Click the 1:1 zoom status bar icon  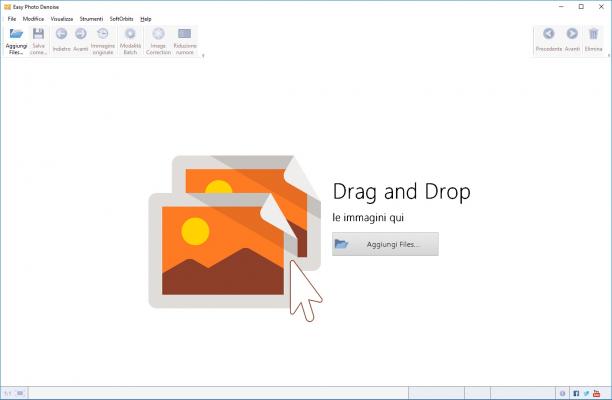[x=8, y=393]
